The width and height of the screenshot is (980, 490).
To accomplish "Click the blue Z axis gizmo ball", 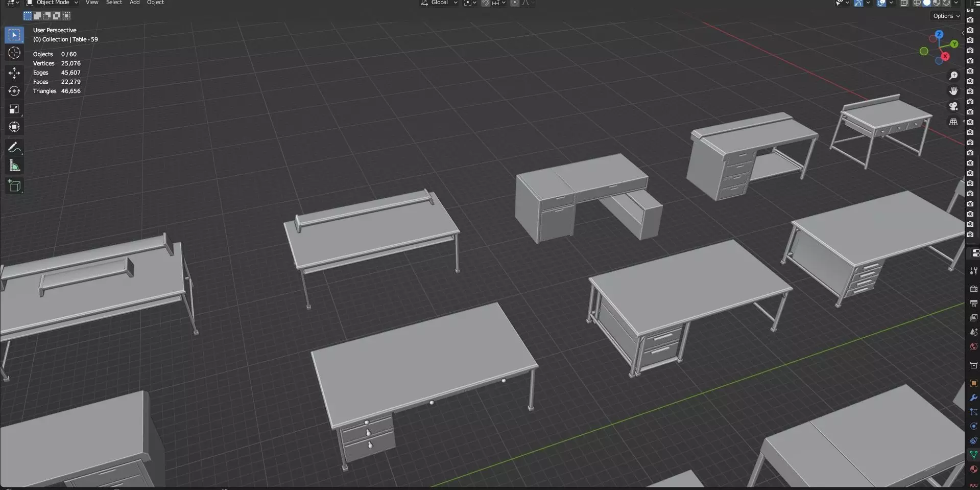I will click(x=939, y=34).
